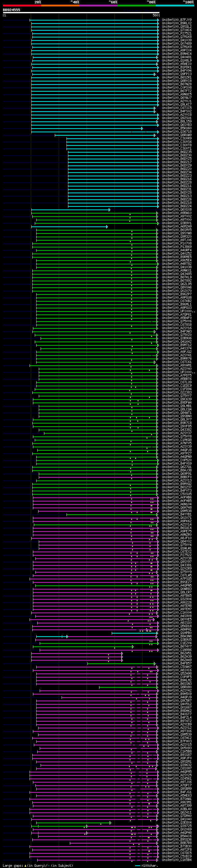Screen dimensions: 197x868
Task: Select label UniRef100_Q9LKC7
Action: coord(177,104)
